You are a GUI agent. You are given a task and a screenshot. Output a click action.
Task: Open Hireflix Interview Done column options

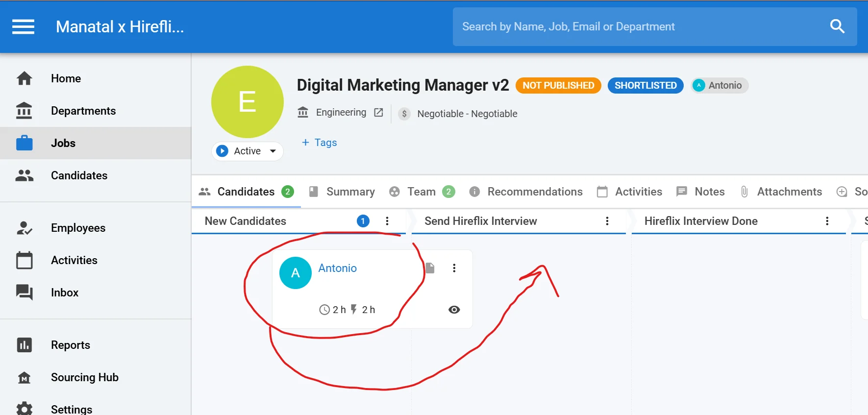(x=827, y=221)
